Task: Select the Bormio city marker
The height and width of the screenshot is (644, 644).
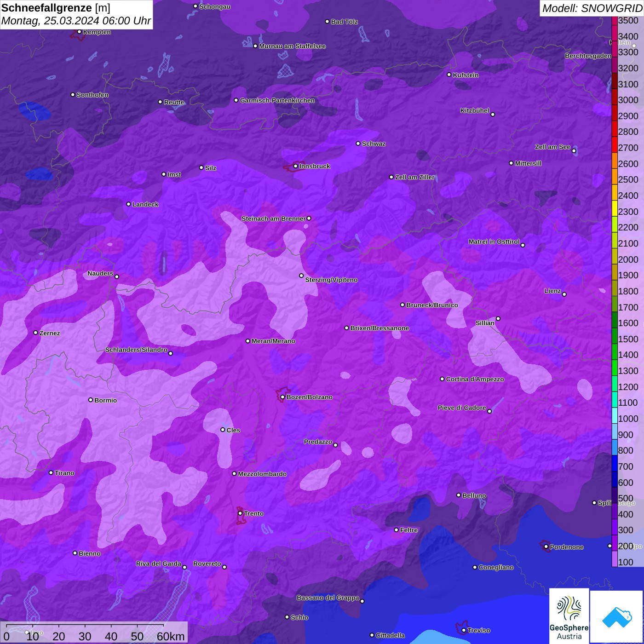Action: pyautogui.click(x=91, y=400)
